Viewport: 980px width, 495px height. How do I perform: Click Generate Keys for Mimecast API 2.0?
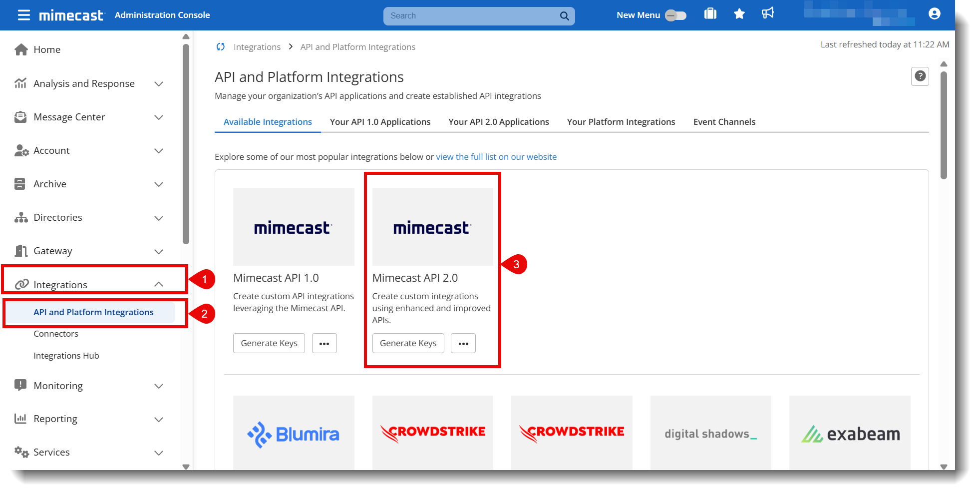[x=408, y=343]
